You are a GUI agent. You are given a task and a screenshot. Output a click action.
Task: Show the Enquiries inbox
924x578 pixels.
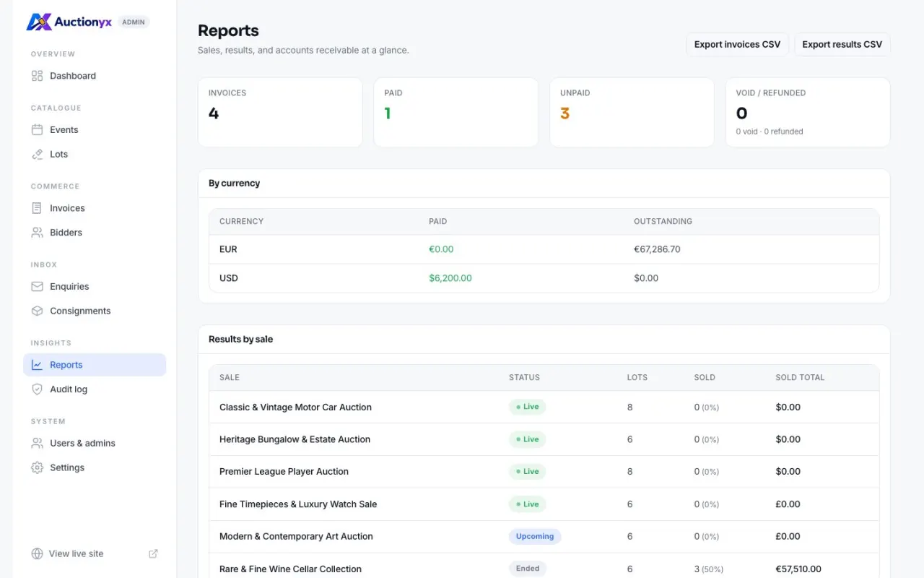pos(95,287)
